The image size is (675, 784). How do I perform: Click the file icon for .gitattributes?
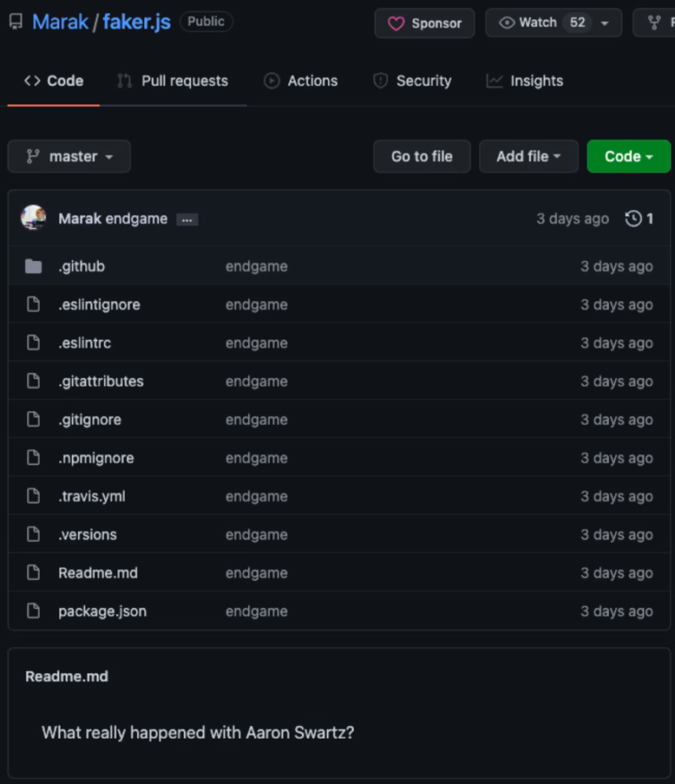click(34, 381)
